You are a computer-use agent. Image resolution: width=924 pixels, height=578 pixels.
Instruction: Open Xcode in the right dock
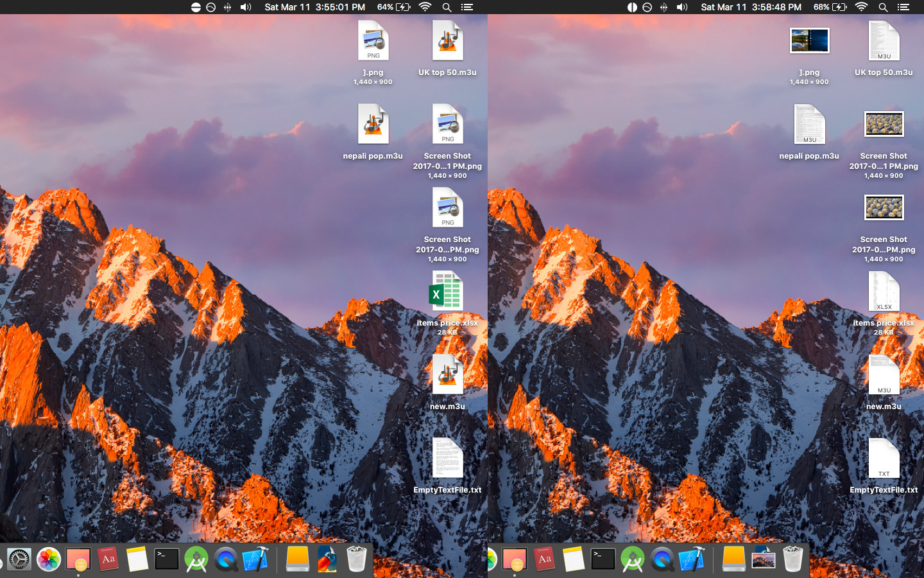point(692,559)
